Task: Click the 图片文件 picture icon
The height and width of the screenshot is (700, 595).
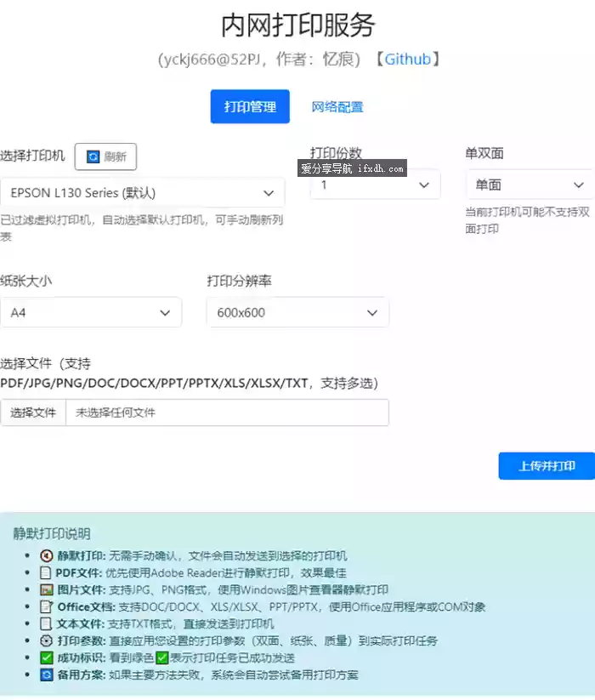Action: click(x=47, y=589)
